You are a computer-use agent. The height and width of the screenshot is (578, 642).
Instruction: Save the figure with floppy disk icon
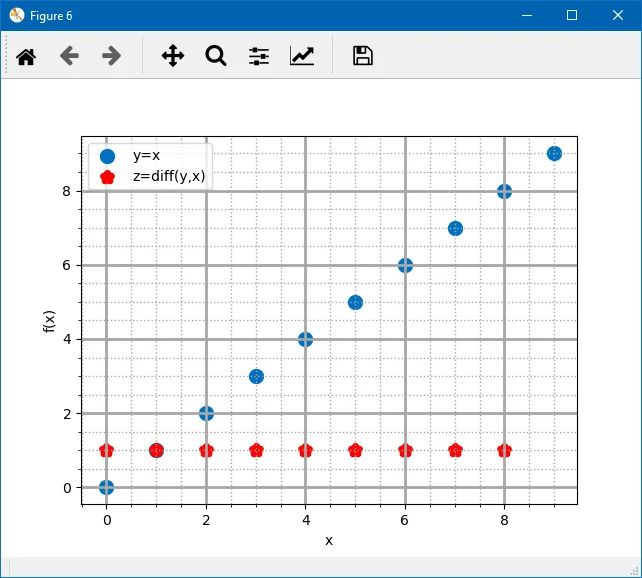coord(363,56)
